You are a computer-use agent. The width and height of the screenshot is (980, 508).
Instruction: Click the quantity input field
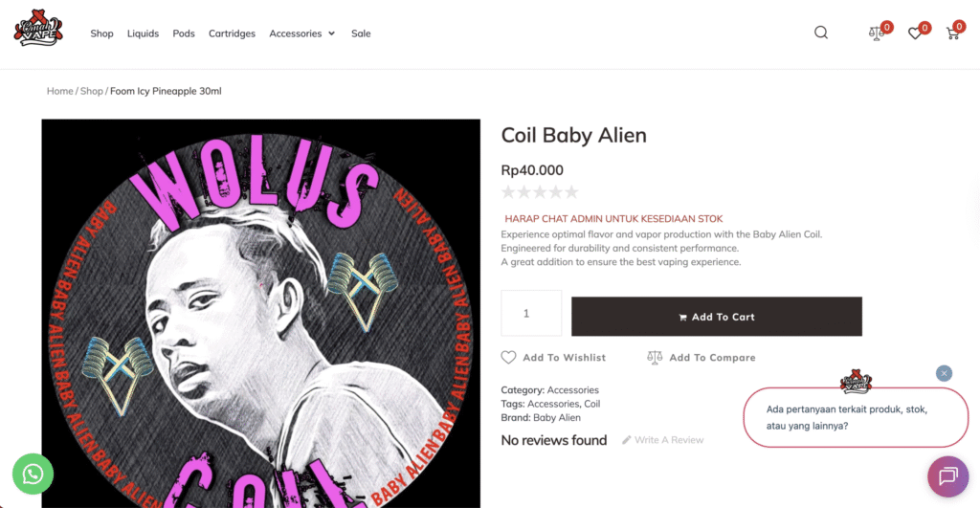coord(531,313)
